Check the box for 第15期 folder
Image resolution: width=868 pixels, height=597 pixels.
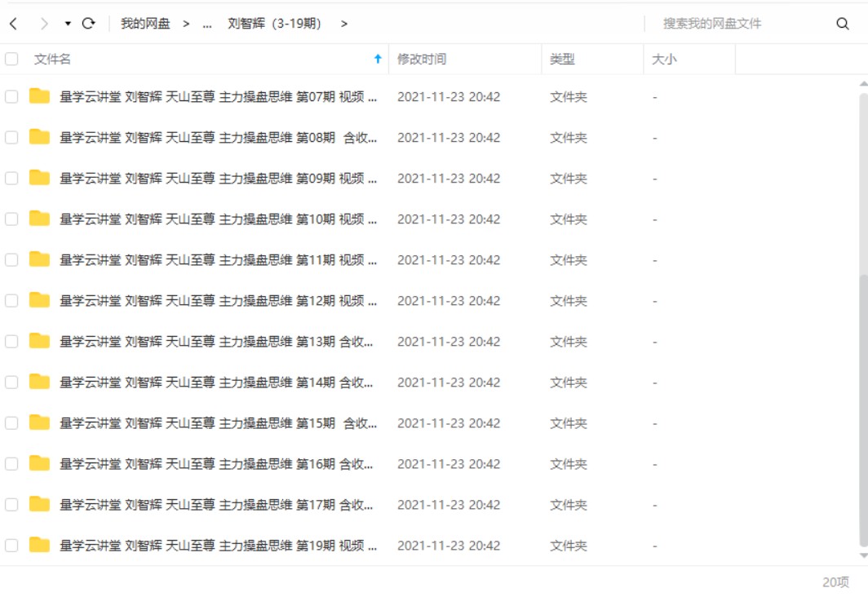pyautogui.click(x=11, y=423)
